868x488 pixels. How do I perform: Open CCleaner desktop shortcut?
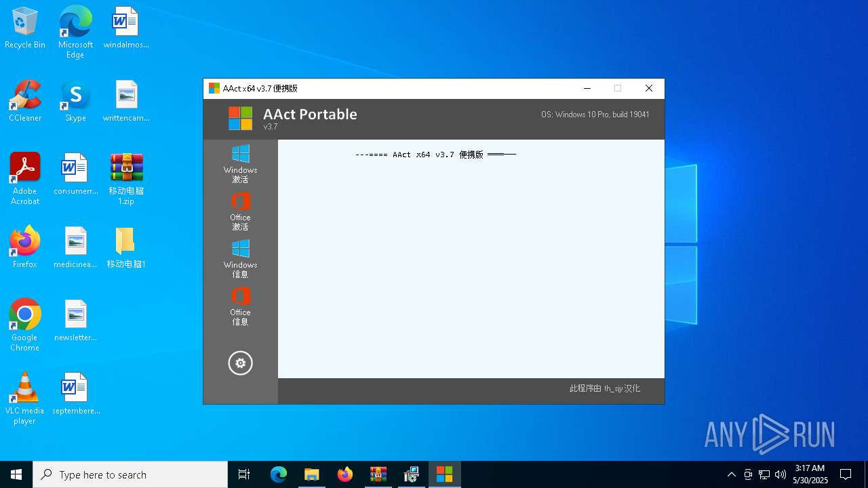point(25,101)
